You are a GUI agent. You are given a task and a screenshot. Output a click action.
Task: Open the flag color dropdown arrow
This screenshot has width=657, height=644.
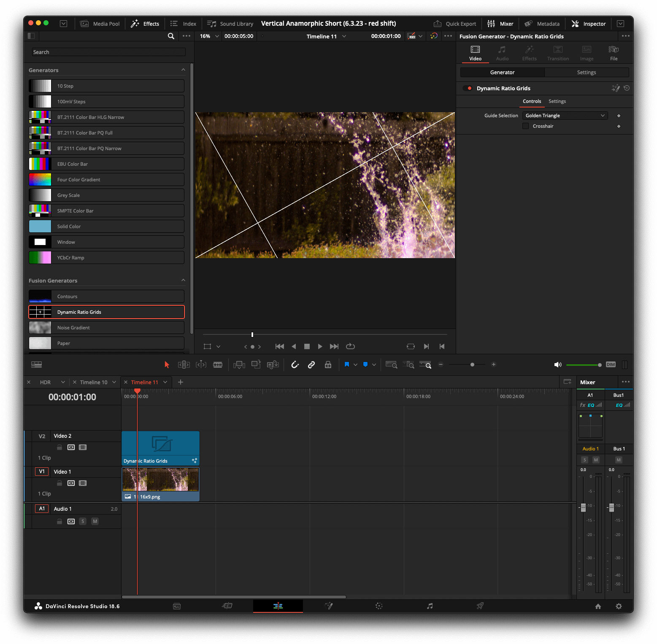tap(355, 365)
